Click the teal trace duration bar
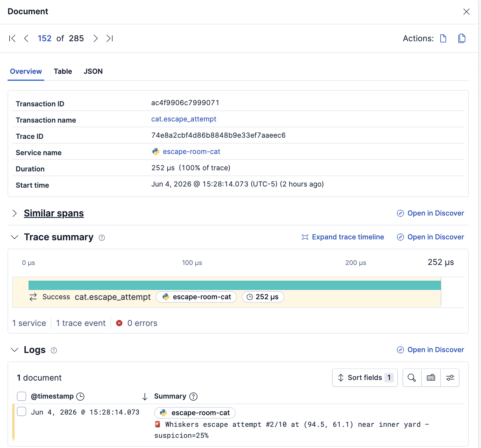Image resolution: width=481 pixels, height=448 pixels. click(x=235, y=285)
